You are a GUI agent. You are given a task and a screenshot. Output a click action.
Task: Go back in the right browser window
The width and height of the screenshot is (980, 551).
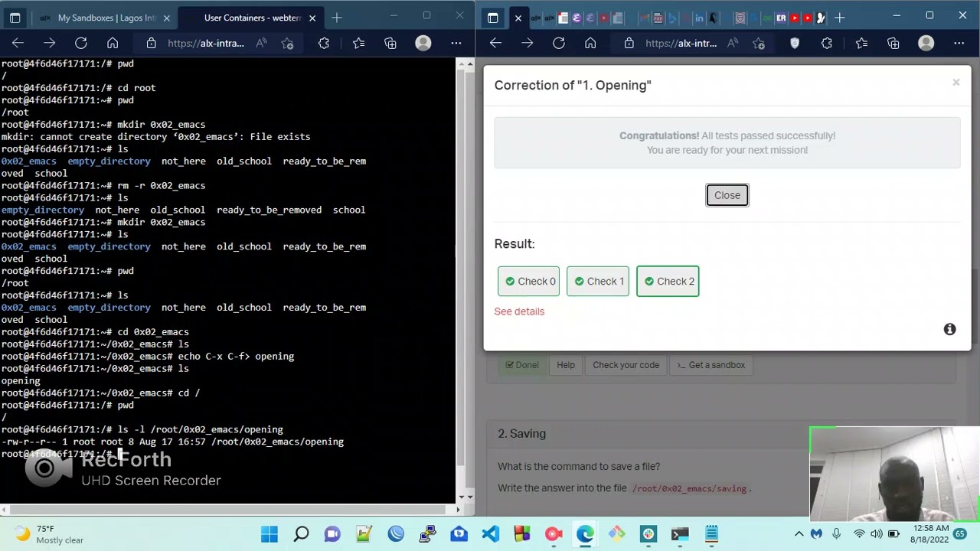[x=495, y=44]
